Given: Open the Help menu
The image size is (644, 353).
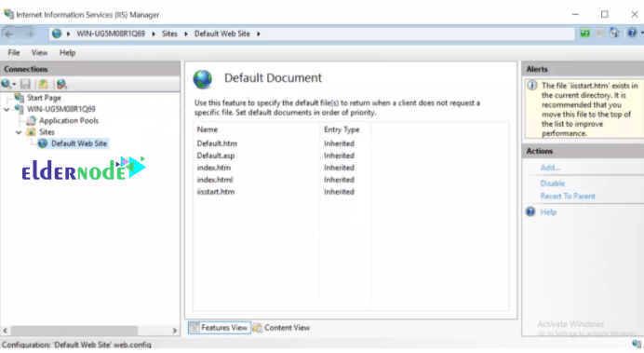Looking at the screenshot, I should tap(67, 52).
